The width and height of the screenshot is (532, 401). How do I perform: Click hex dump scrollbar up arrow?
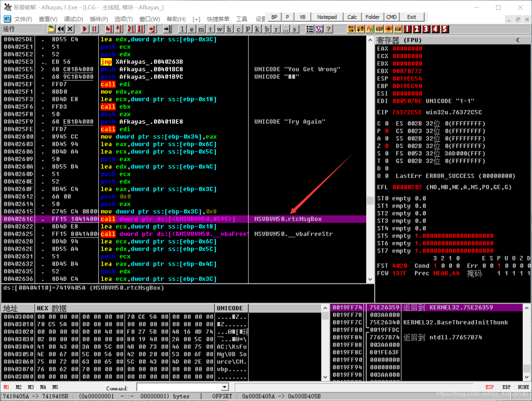coord(325,308)
